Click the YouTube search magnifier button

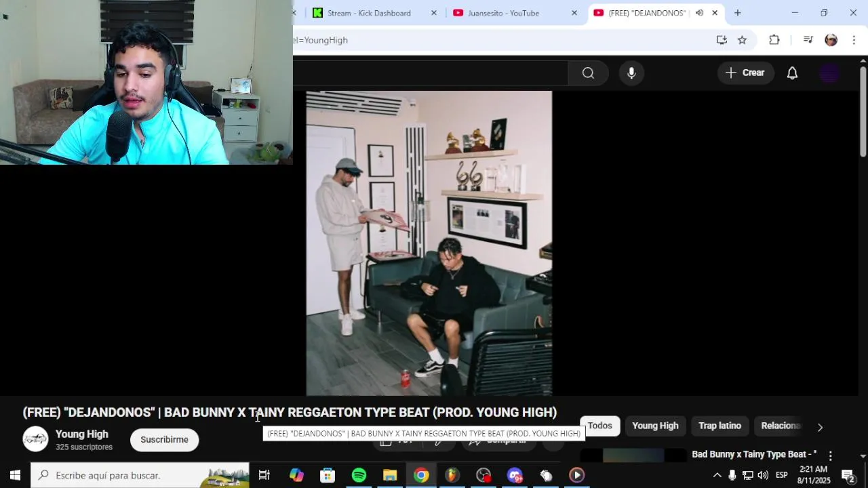tap(588, 73)
